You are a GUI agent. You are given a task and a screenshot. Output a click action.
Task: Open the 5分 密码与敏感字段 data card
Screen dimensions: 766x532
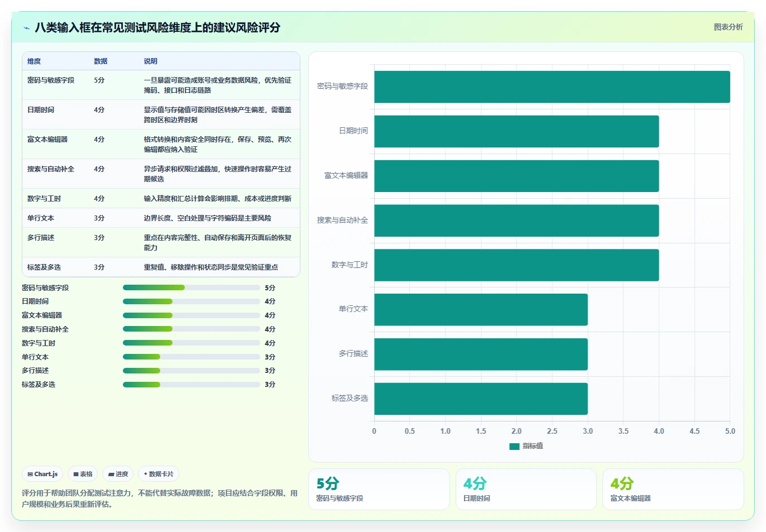379,489
